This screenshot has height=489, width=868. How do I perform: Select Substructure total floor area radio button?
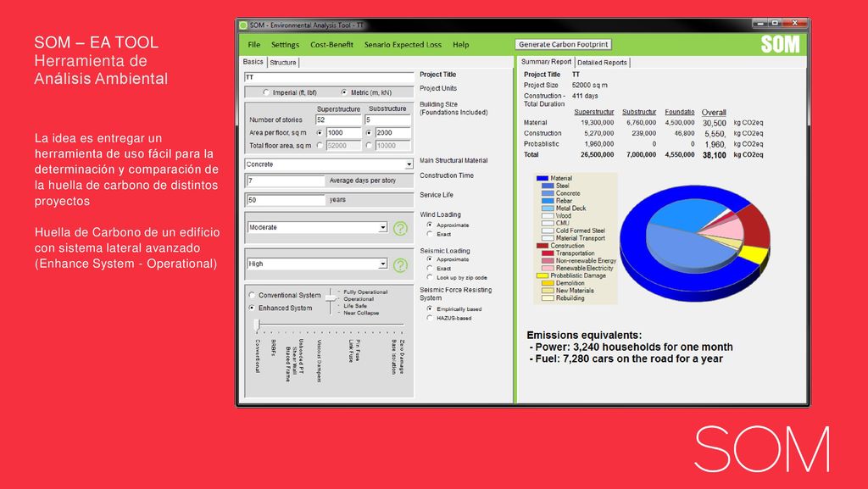(369, 146)
